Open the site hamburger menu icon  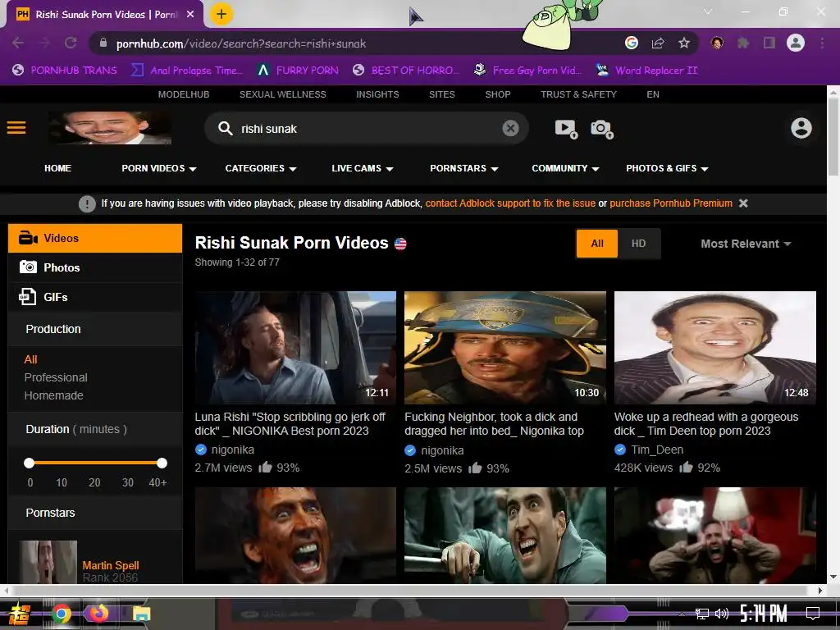(16, 128)
